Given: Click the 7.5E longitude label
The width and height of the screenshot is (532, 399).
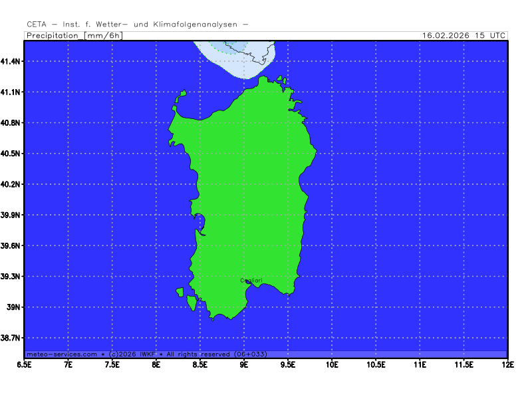Looking at the screenshot, I should tap(112, 364).
